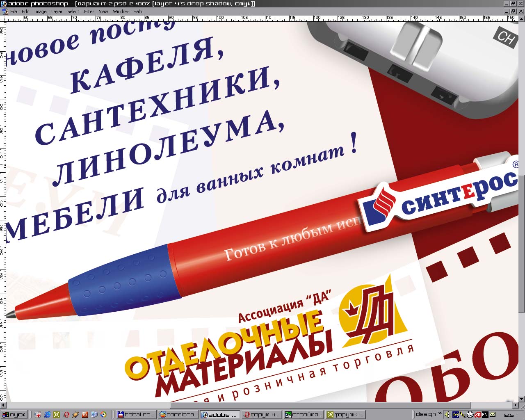Switch to CorelDRAW taskbar button
Image resolution: width=525 pixels, height=420 pixels.
tap(178, 415)
